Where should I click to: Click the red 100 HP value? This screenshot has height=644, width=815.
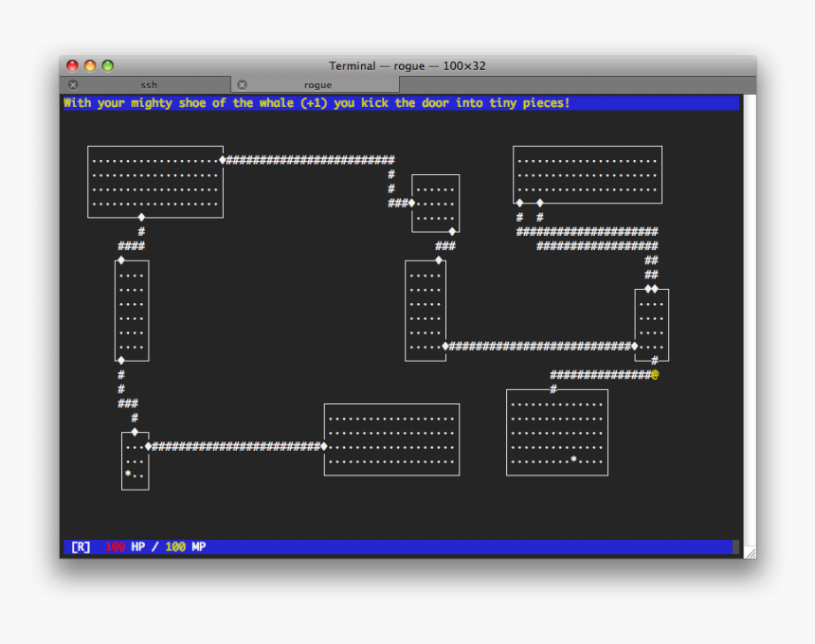click(x=115, y=546)
